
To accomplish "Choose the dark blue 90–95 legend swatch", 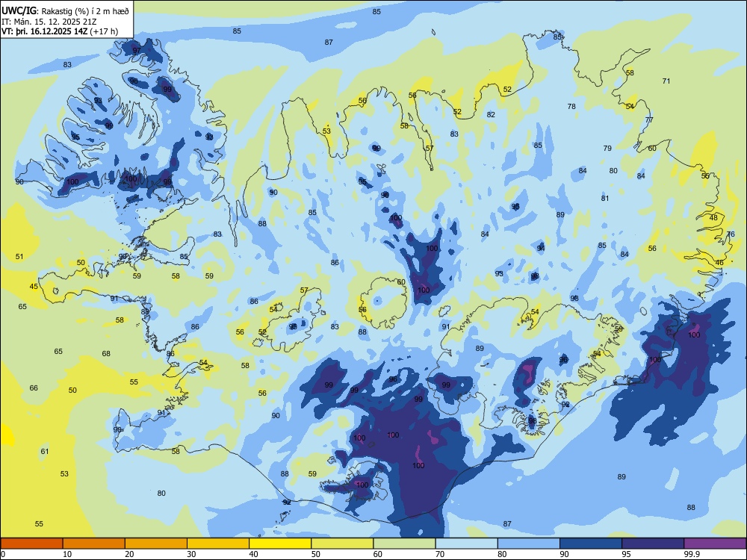I will [591, 544].
